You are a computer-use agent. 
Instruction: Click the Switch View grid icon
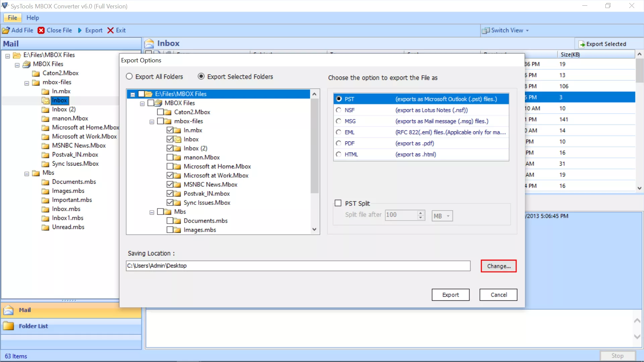pos(486,31)
